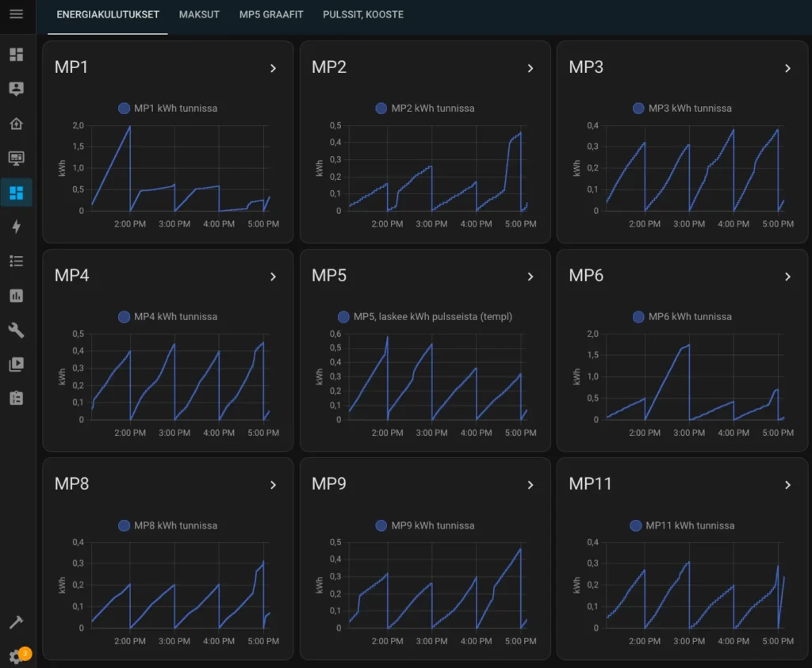Open Settings gear with notification badge
The image size is (812, 668).
click(18, 655)
